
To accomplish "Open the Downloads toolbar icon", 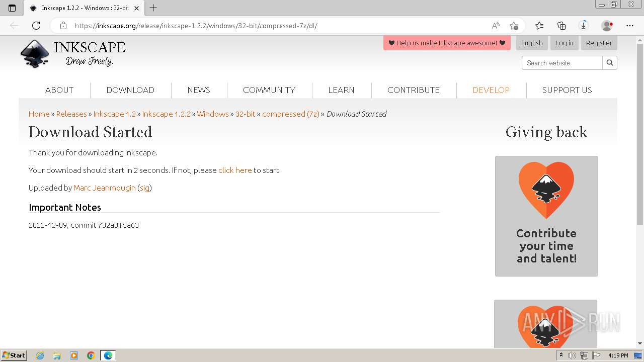I will [584, 26].
